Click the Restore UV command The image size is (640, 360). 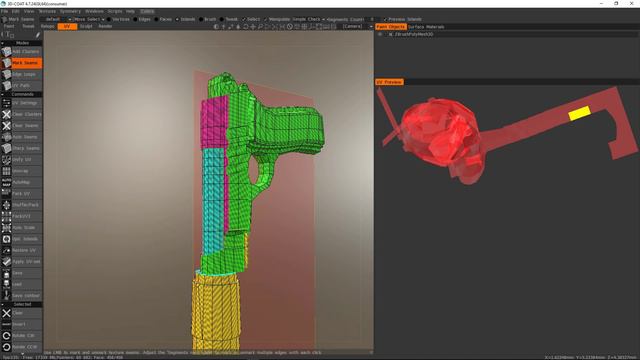click(22, 250)
